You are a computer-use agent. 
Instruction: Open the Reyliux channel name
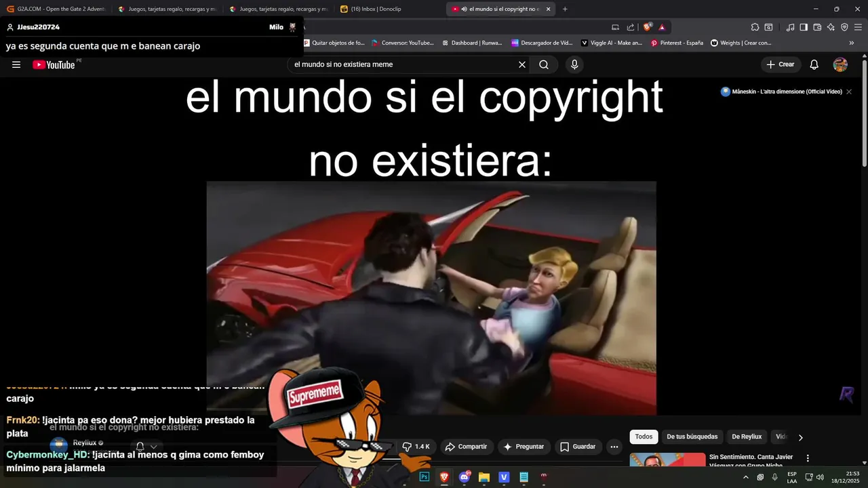[x=85, y=443]
